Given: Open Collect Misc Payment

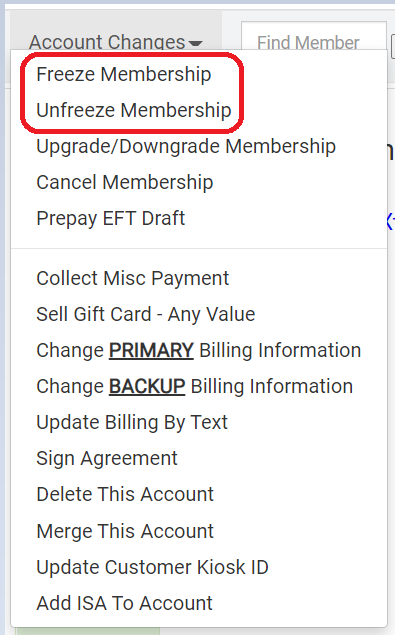Looking at the screenshot, I should tap(132, 278).
